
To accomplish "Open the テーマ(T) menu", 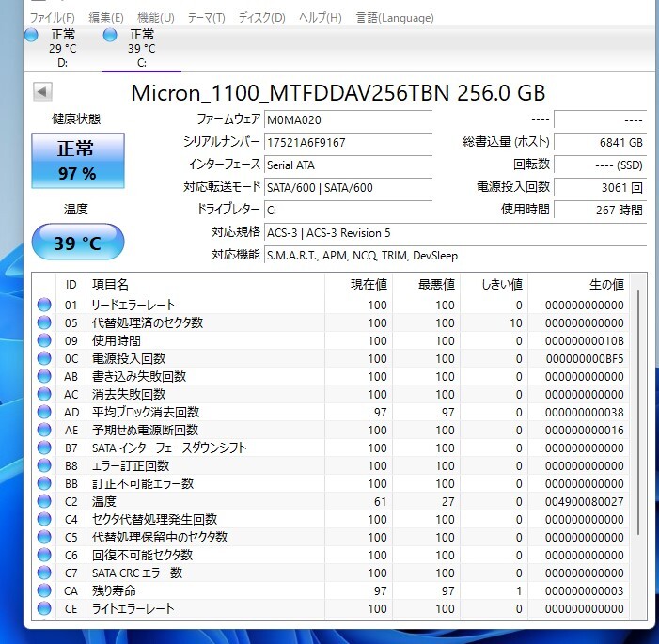I will (206, 18).
